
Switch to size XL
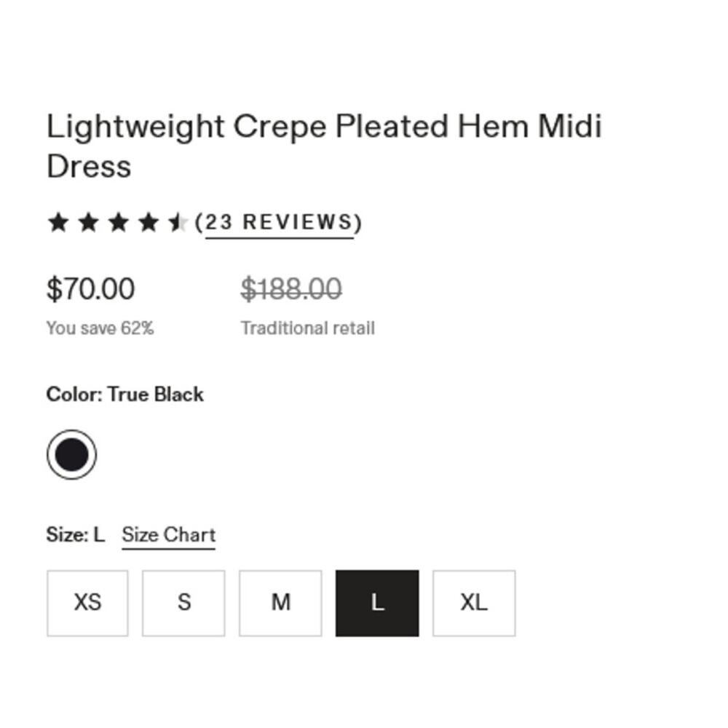[x=474, y=603]
